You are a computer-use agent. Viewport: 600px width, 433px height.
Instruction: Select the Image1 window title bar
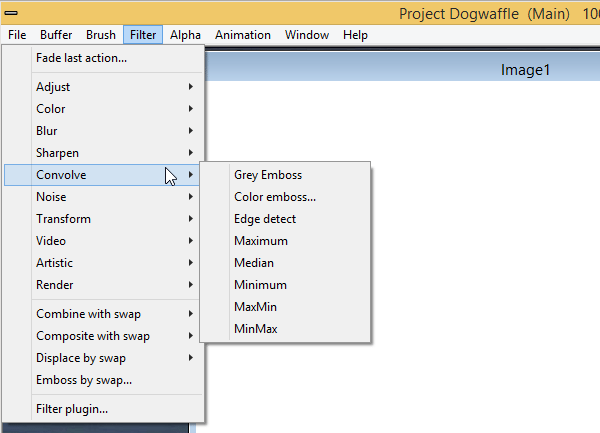(403, 67)
